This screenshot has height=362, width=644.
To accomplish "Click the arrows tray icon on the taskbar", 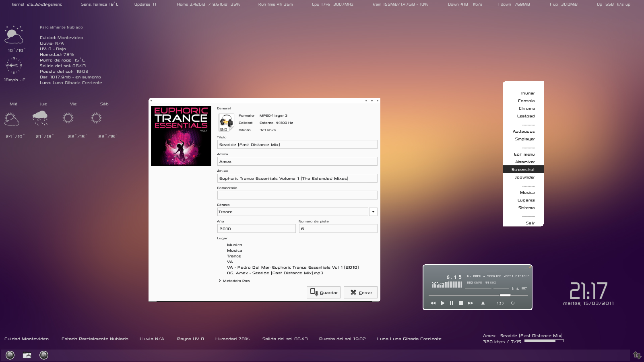I will point(637,355).
